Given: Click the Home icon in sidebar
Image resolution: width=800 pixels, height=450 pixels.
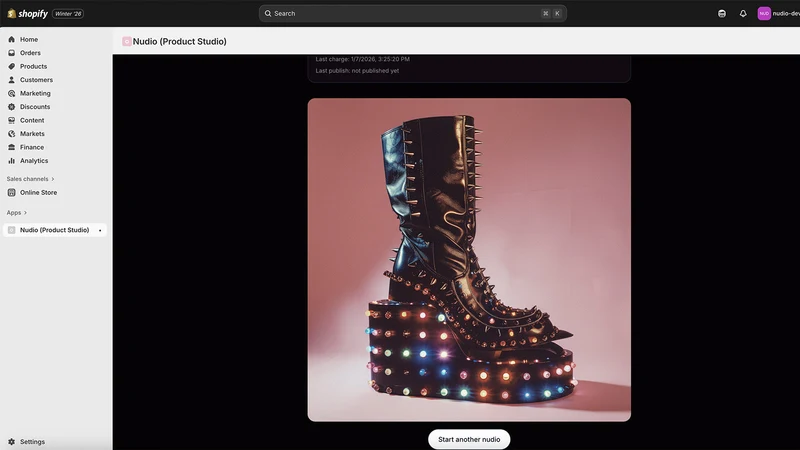Looking at the screenshot, I should point(12,39).
